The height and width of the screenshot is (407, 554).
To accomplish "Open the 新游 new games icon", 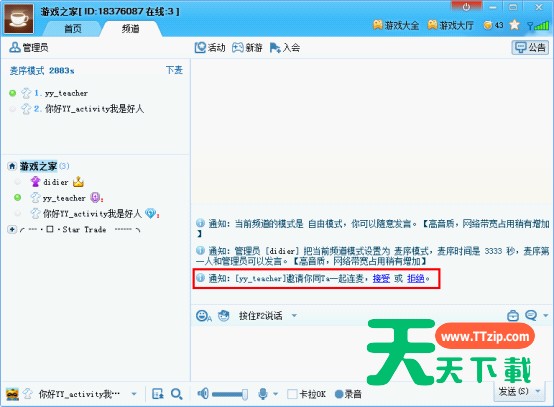I will 238,47.
